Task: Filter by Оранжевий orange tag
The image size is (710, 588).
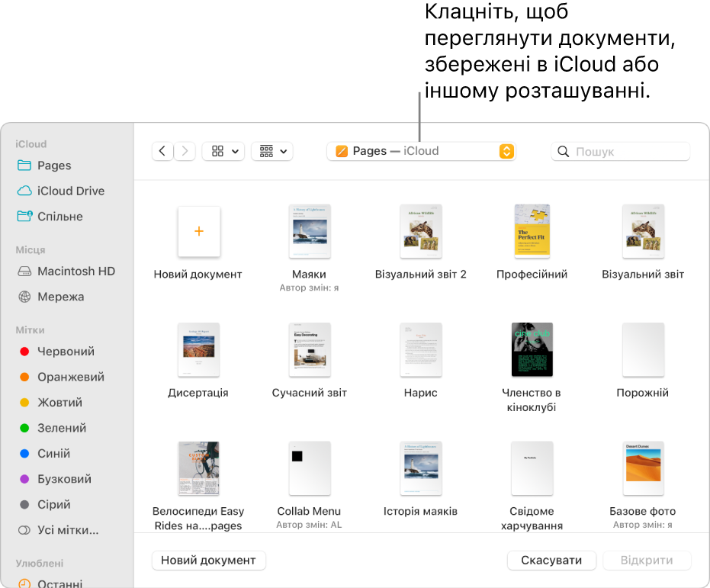Action: [62, 377]
